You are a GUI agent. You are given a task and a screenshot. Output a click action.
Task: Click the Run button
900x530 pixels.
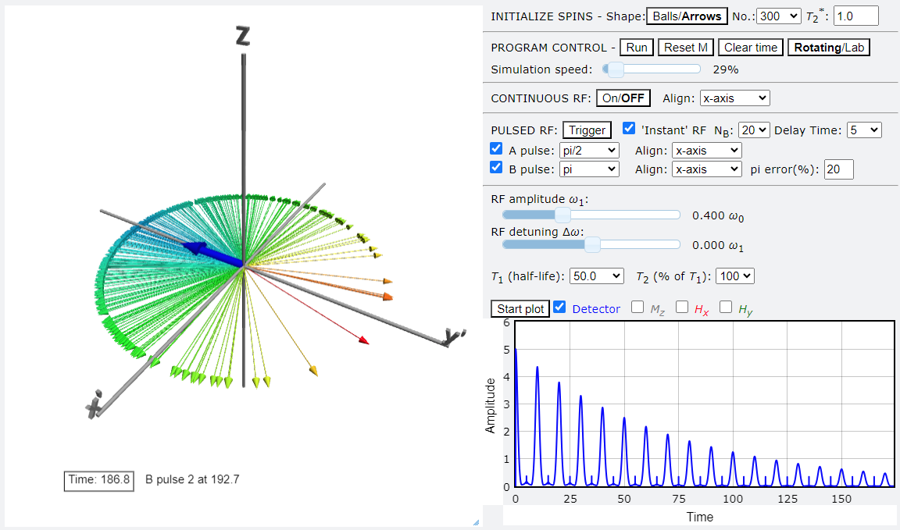tap(635, 48)
